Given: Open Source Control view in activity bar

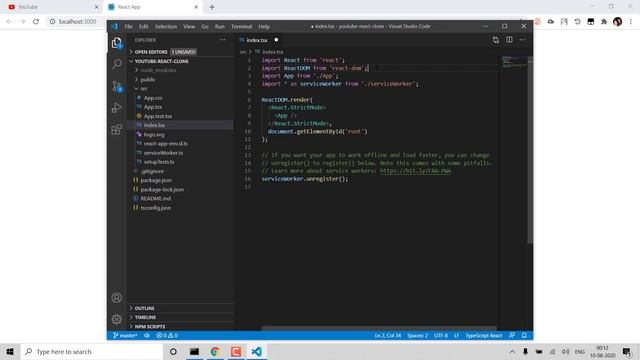Looking at the screenshot, I should pyautogui.click(x=117, y=86).
